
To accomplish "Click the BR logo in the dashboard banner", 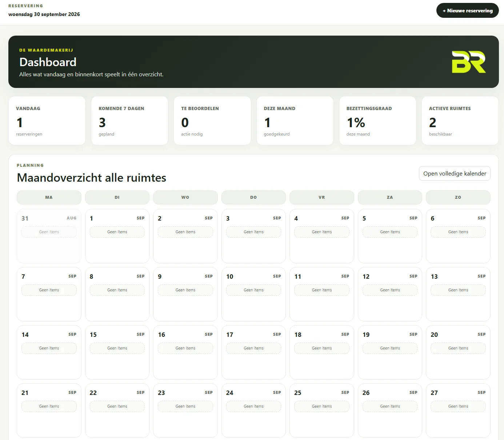I will (x=469, y=62).
